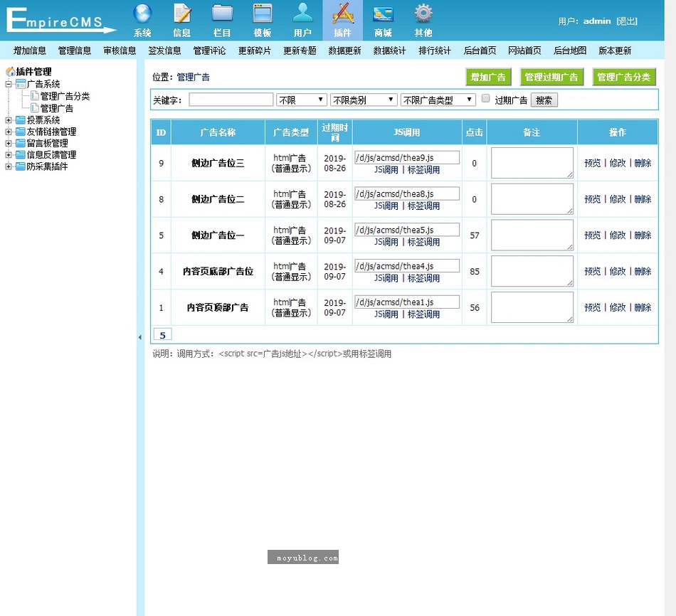Open 版本更新 in the submenu
This screenshot has height=616, width=676.
tap(615, 51)
